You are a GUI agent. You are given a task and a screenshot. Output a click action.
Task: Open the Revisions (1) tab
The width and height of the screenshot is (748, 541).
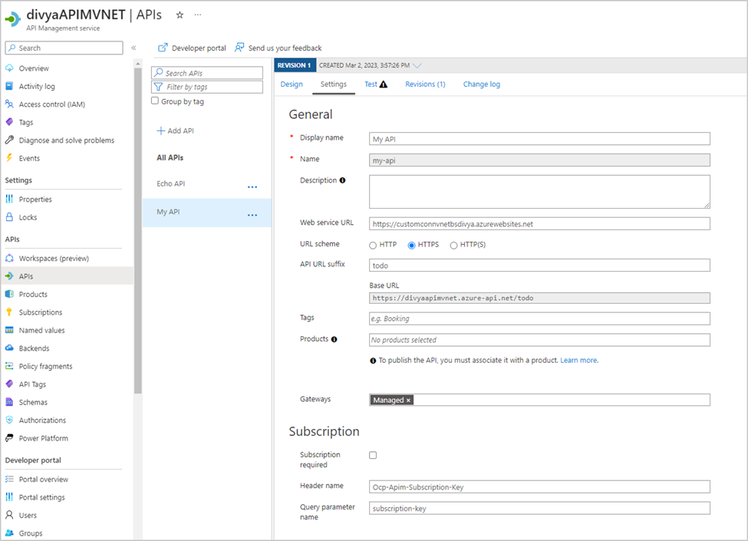[x=426, y=84]
